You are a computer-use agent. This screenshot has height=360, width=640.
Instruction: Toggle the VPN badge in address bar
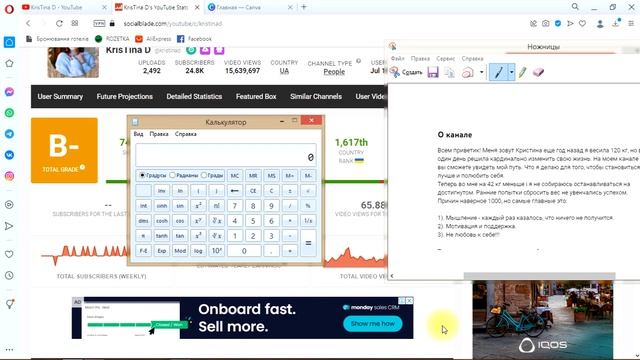point(99,24)
